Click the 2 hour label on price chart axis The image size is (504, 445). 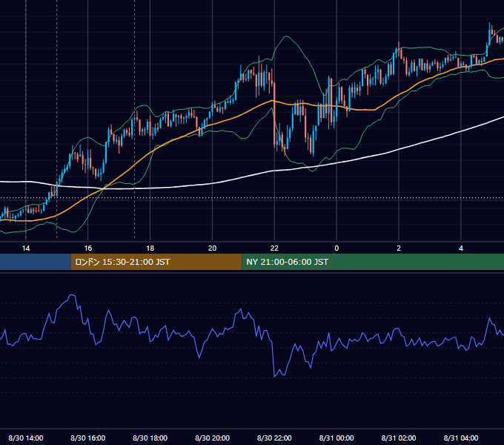coord(399,248)
